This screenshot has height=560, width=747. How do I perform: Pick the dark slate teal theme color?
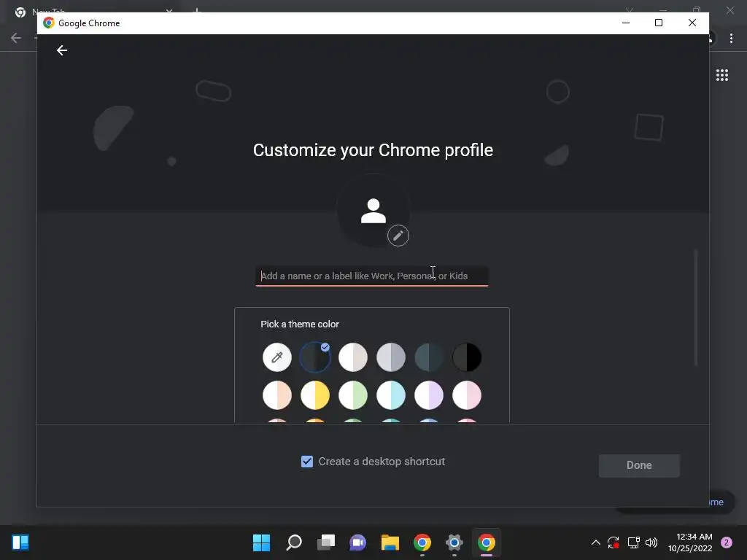coord(429,357)
